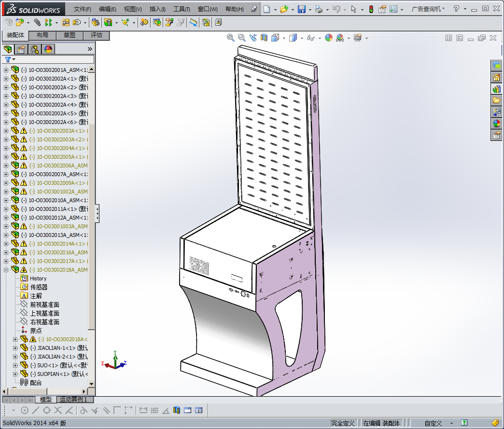504x429 pixels.
Task: Open the 编辑(E) menu
Action: (107, 9)
